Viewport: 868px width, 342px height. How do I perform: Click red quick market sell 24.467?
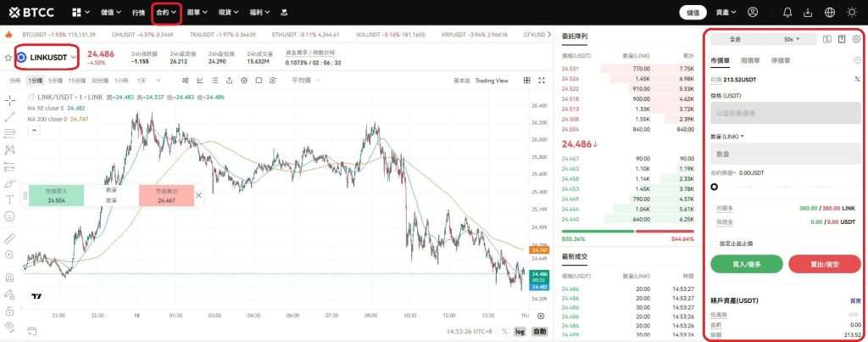[166, 196]
